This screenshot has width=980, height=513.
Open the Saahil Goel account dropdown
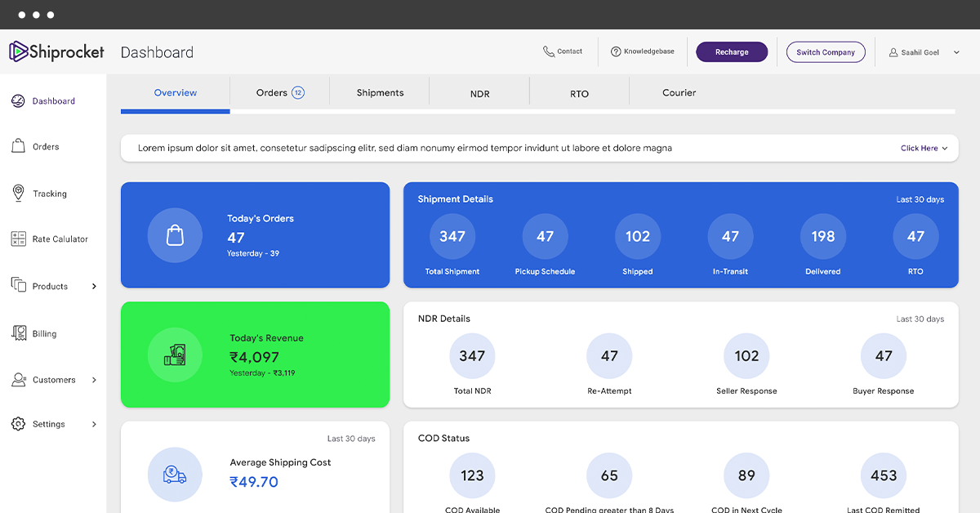pos(956,52)
